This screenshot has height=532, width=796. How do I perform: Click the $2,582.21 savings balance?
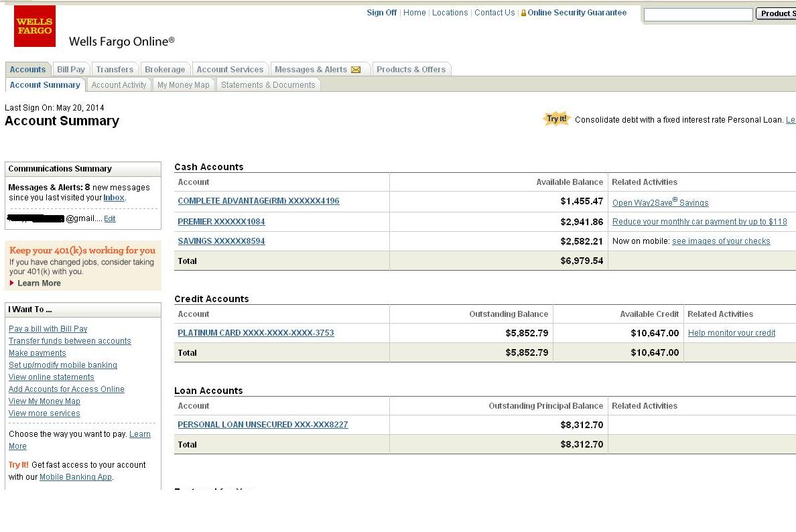tap(582, 242)
